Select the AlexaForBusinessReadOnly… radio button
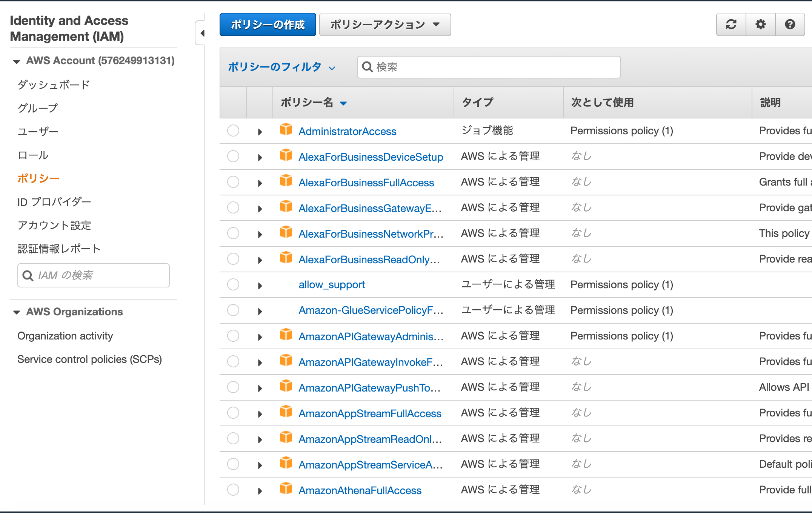This screenshot has width=812, height=513. click(233, 259)
